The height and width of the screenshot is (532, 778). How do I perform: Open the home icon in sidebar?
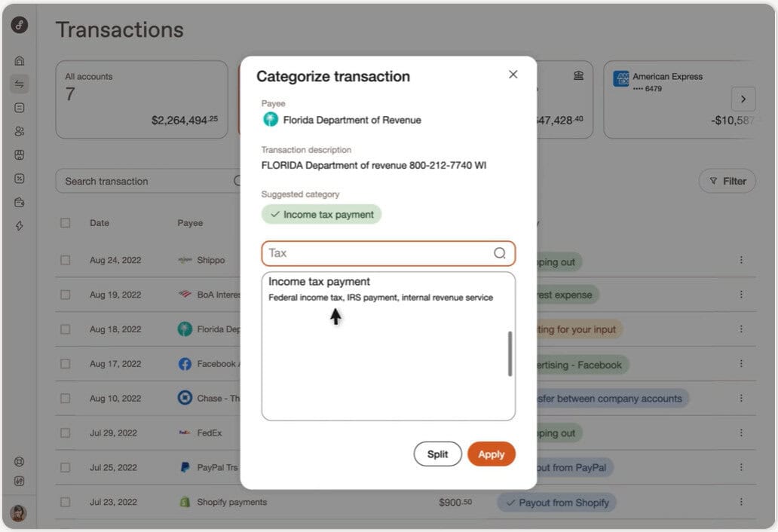pyautogui.click(x=20, y=61)
